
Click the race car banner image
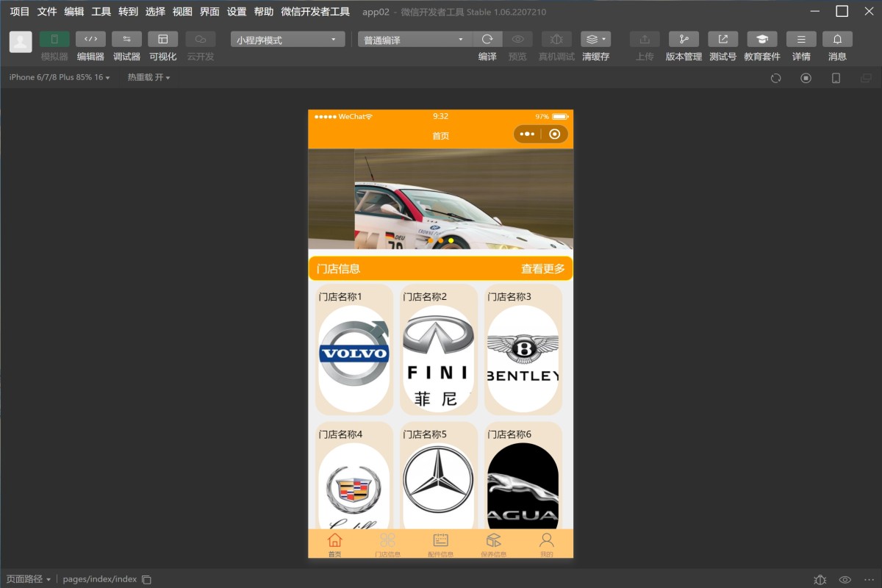point(441,199)
